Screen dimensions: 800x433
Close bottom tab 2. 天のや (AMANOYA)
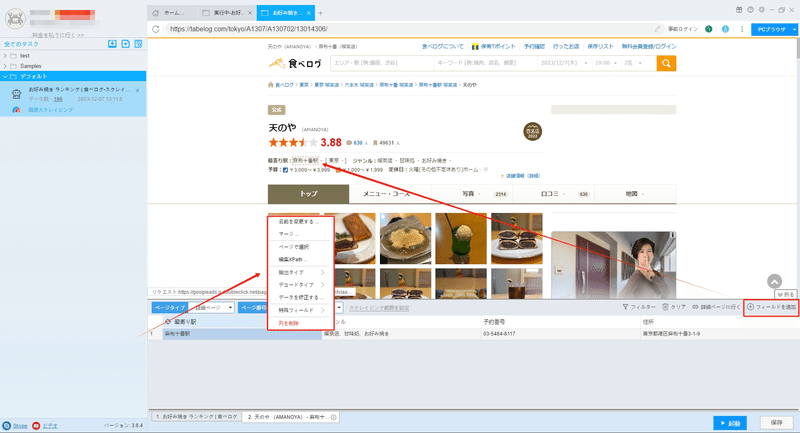tap(334, 417)
